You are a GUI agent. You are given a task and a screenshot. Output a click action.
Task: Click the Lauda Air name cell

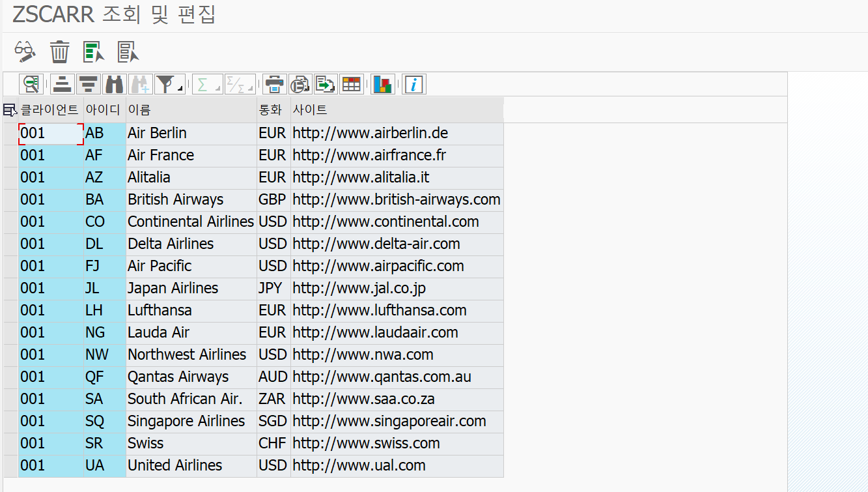coord(191,333)
